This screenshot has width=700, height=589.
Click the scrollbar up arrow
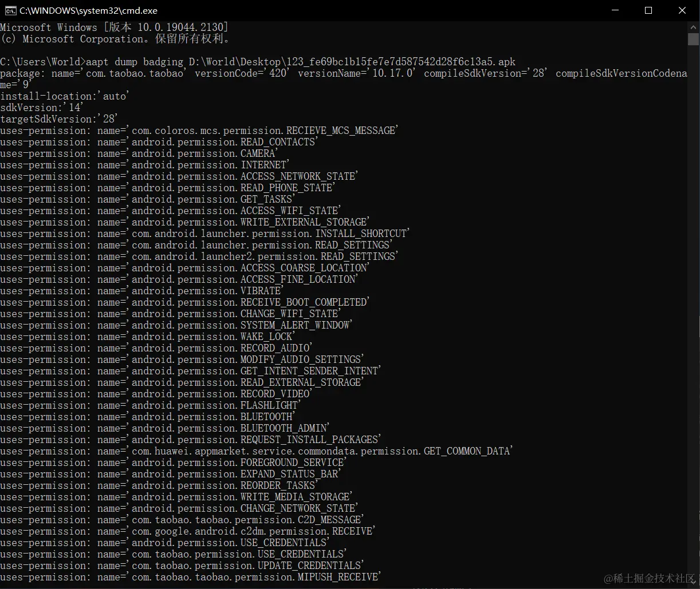click(x=693, y=26)
